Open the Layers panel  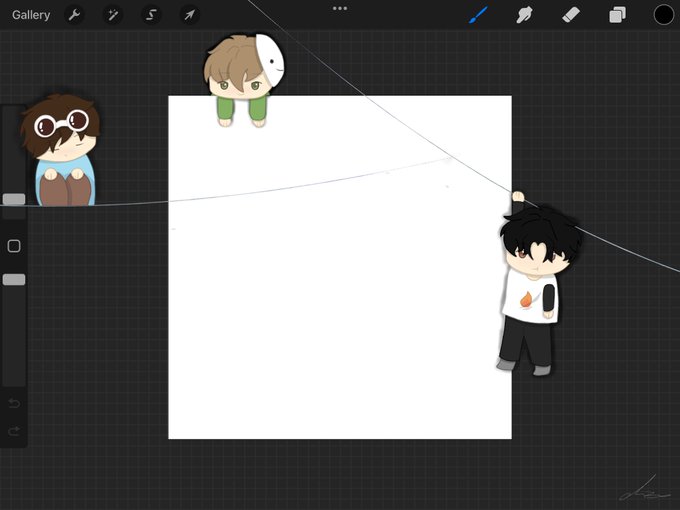(x=617, y=15)
